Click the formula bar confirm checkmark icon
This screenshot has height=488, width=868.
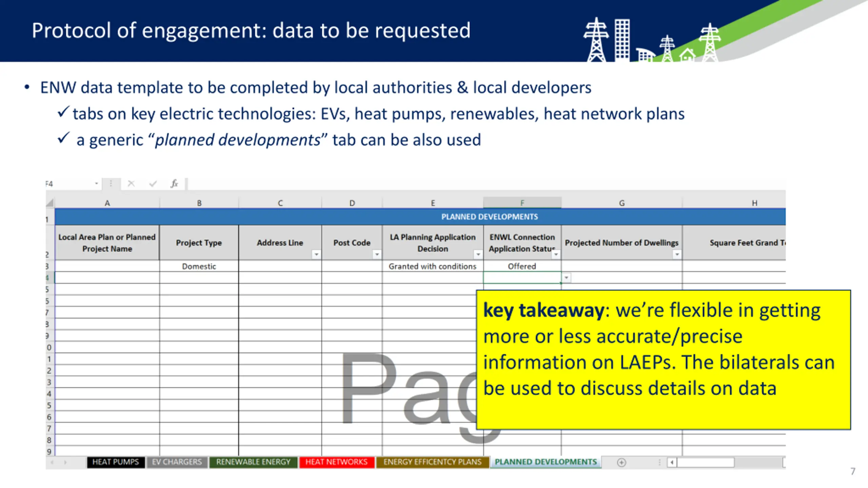pos(153,184)
